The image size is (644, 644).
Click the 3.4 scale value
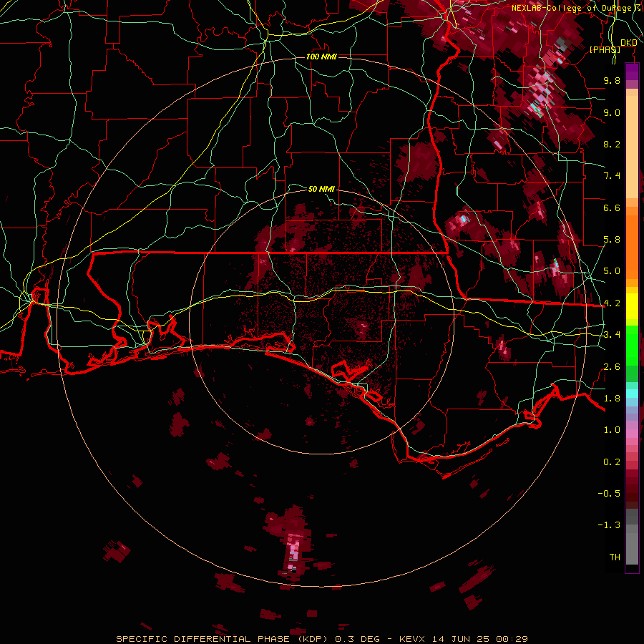point(612,335)
